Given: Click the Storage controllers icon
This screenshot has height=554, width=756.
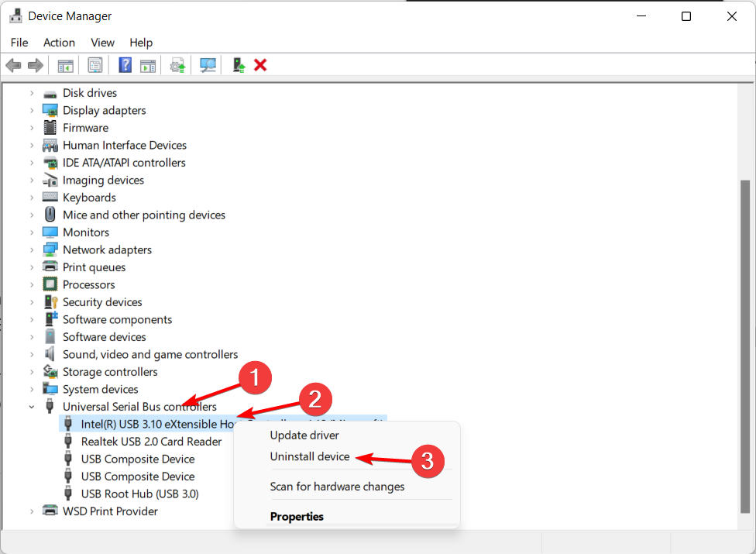Looking at the screenshot, I should coord(50,372).
